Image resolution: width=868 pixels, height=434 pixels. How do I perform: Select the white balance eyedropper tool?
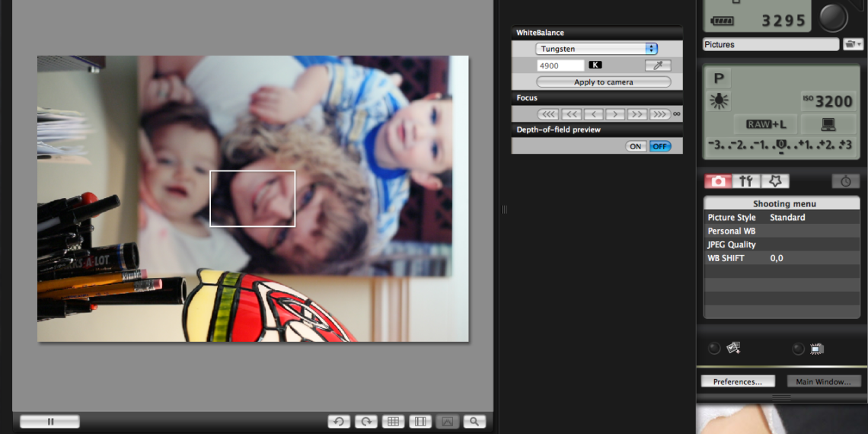click(658, 65)
